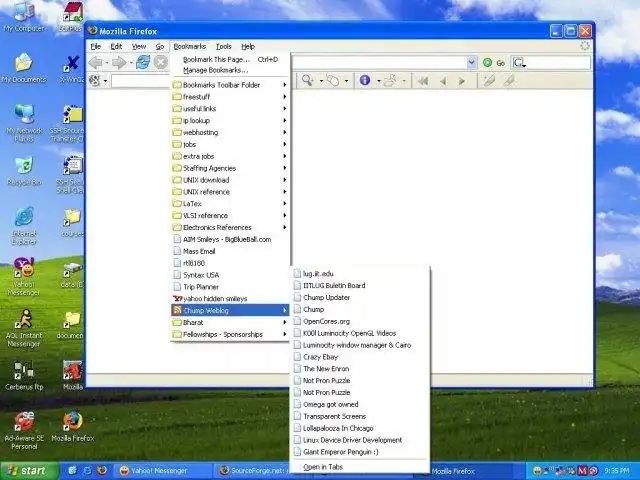Click the icon at left of second toolbar
640x480 pixels.
tap(95, 80)
